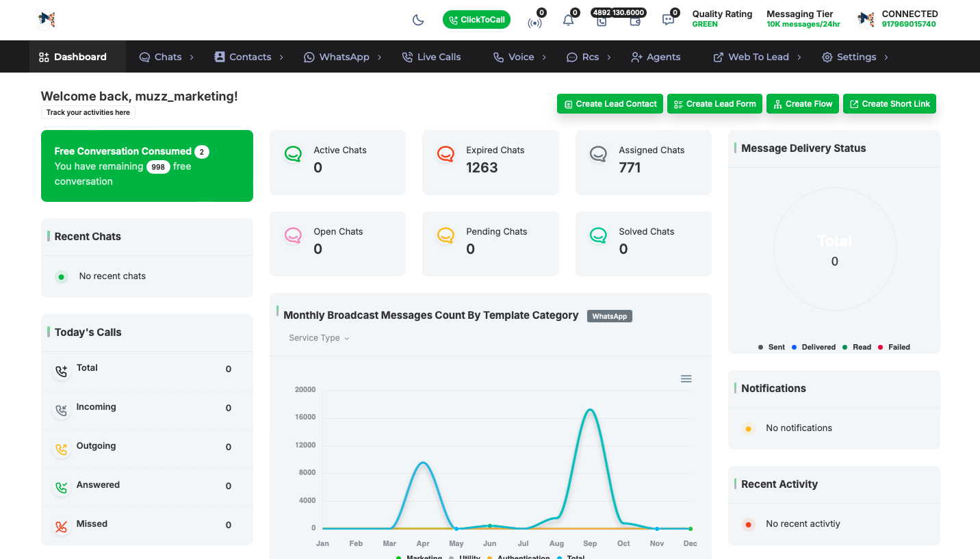Open the chat messages icon in header

[x=668, y=21]
